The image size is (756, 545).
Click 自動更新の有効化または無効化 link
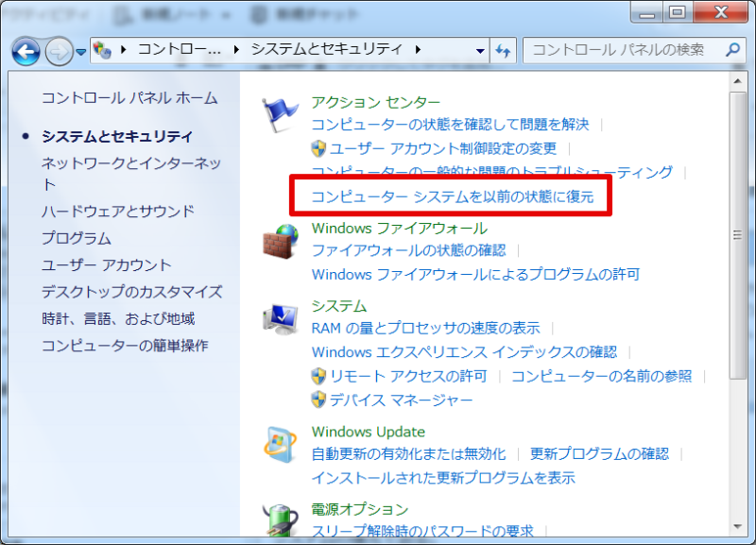(409, 454)
